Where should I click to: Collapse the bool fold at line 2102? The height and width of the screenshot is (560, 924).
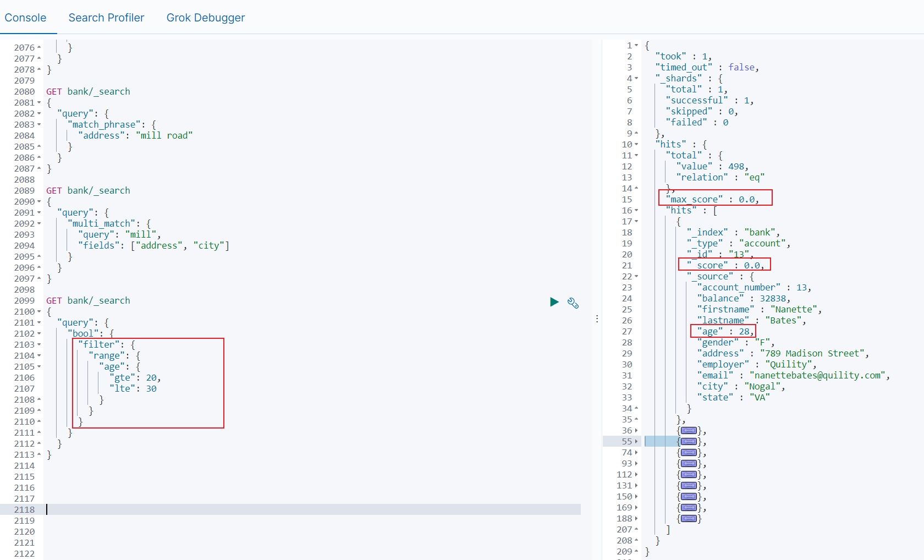(x=39, y=333)
